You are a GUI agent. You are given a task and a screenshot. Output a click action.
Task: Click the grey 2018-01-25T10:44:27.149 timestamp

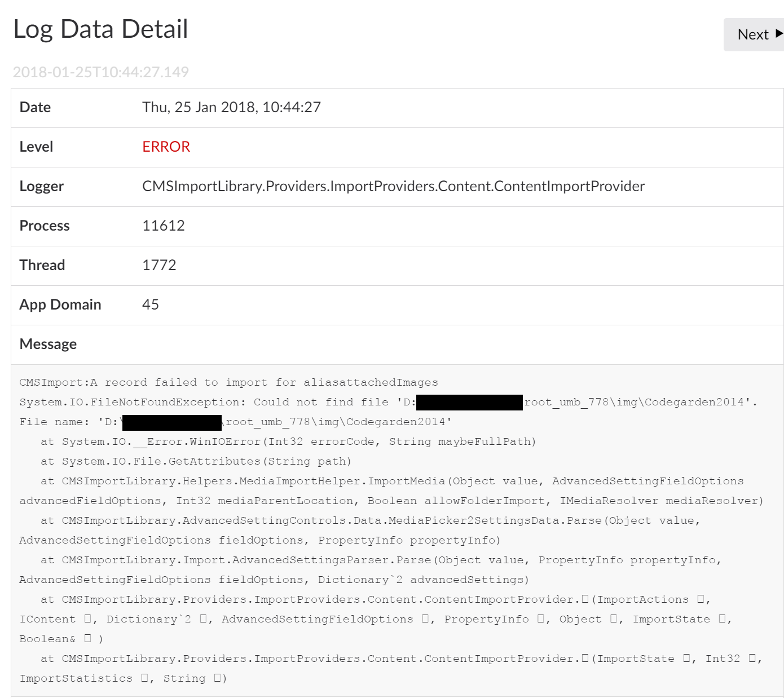point(100,72)
